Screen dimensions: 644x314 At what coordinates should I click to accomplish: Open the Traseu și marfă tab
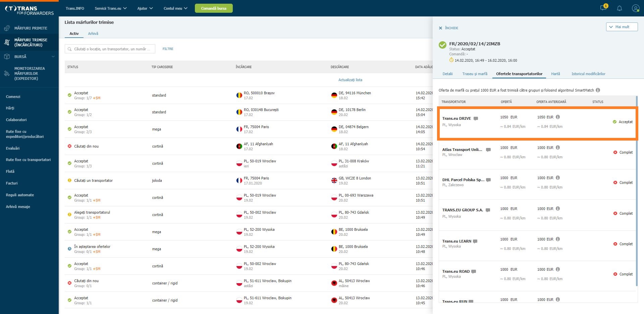[475, 74]
